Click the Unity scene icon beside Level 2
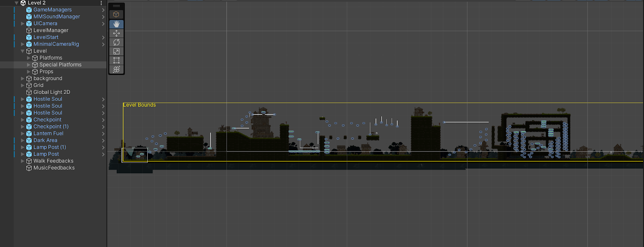644x247 pixels. [x=23, y=3]
